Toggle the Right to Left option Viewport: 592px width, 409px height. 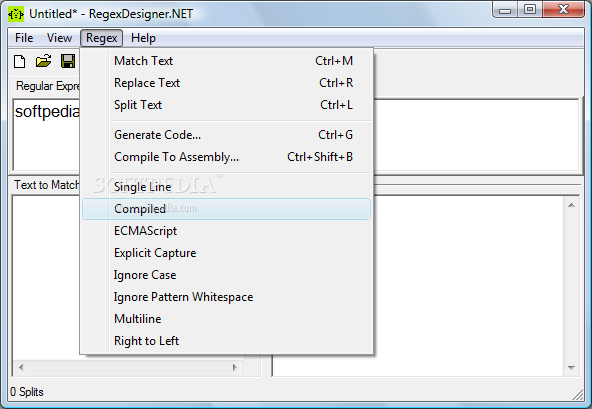(227, 341)
